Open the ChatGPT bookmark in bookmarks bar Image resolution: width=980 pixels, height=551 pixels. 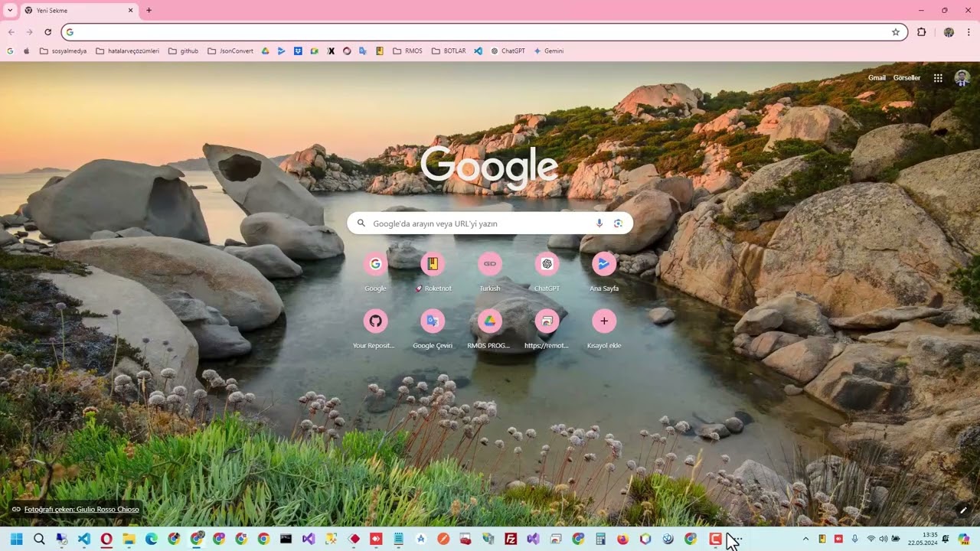click(508, 51)
